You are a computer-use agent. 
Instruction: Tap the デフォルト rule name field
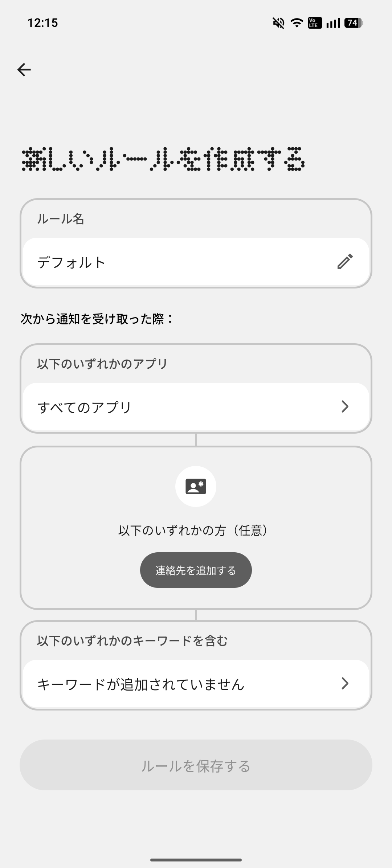72,262
